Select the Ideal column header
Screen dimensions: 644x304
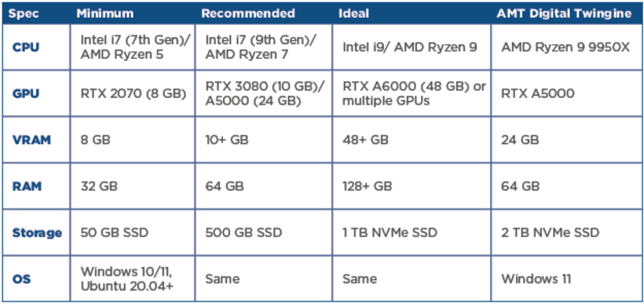[353, 14]
